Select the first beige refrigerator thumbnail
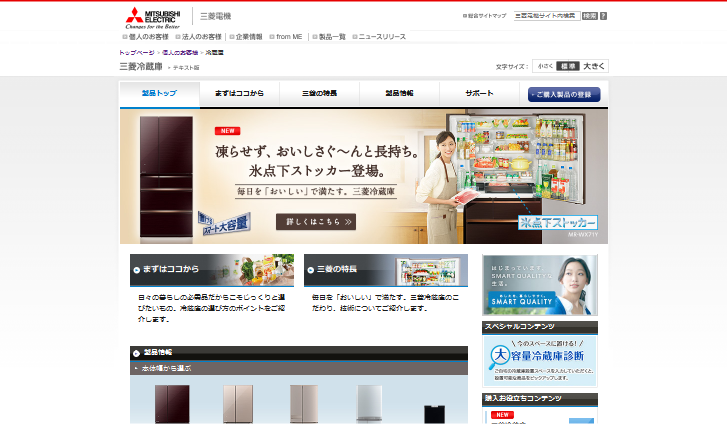Image resolution: width=727 pixels, height=424 pixels. (x=238, y=404)
